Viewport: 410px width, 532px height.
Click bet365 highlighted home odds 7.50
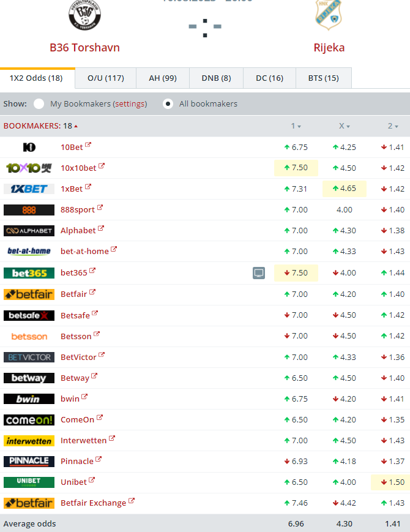point(296,273)
